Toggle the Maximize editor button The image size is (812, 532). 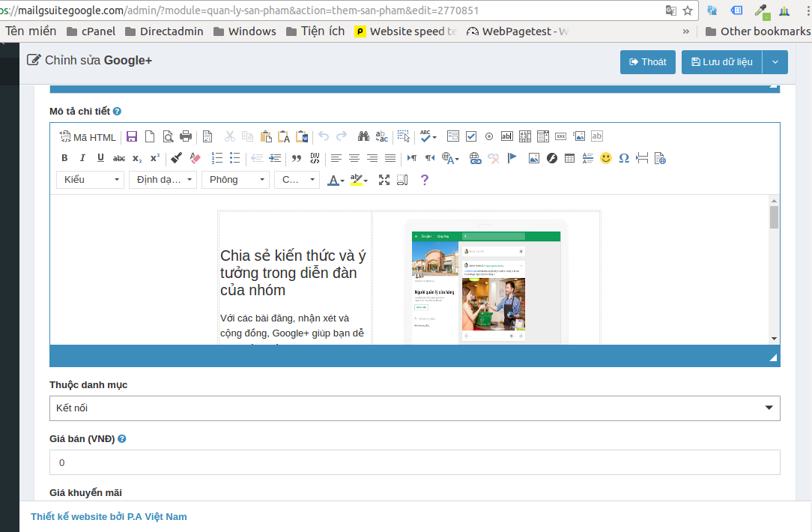tap(384, 180)
